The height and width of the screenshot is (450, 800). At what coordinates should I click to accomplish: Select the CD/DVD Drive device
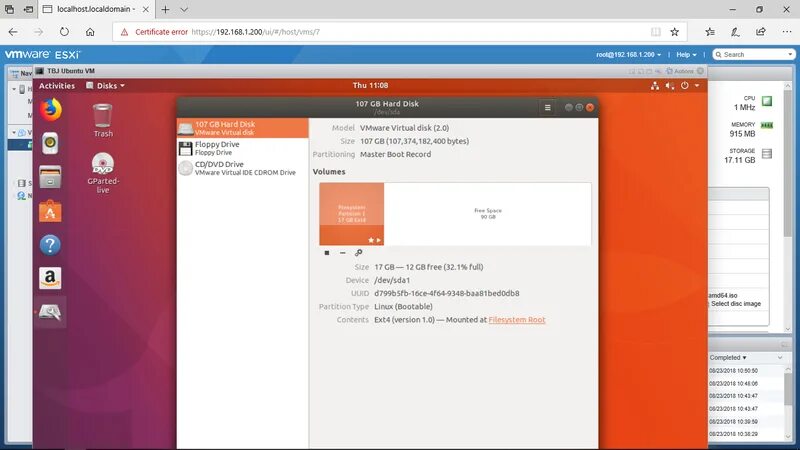(243, 168)
